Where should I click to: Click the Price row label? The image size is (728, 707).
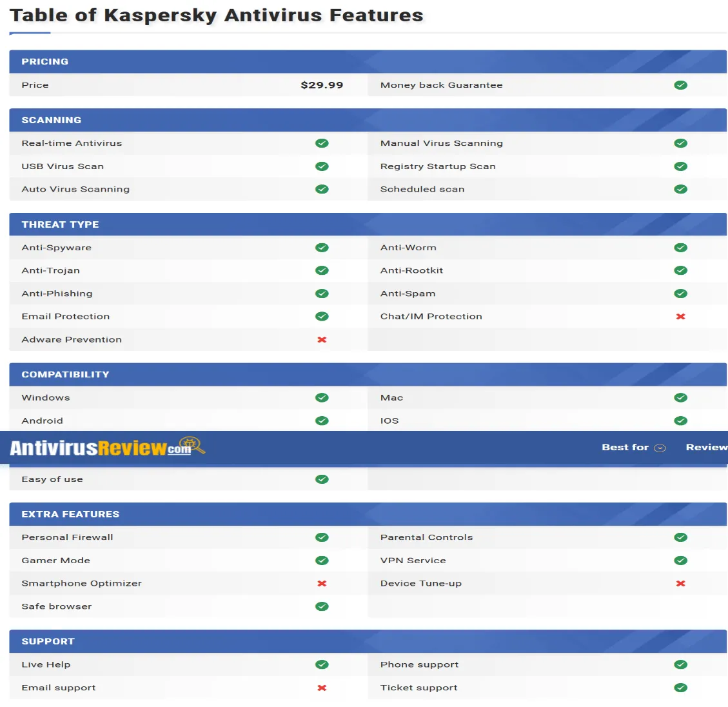point(35,85)
